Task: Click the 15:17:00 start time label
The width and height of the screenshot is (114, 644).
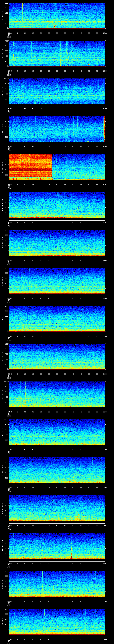Action: click(x=9, y=147)
